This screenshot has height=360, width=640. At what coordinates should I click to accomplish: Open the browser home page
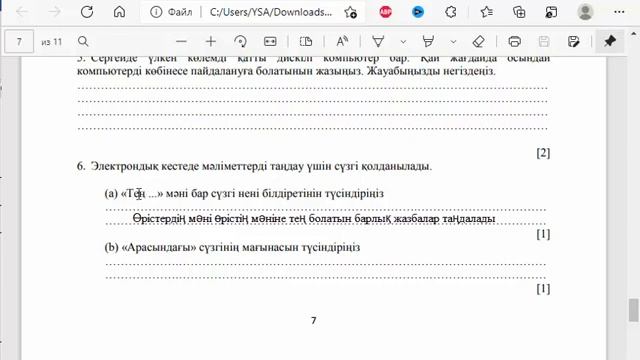(119, 12)
